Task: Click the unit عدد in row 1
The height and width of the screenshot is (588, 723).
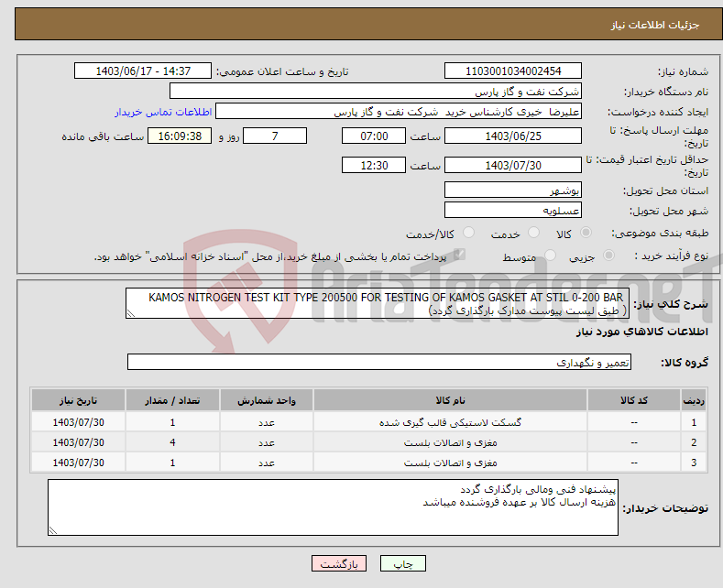Action: tap(267, 422)
